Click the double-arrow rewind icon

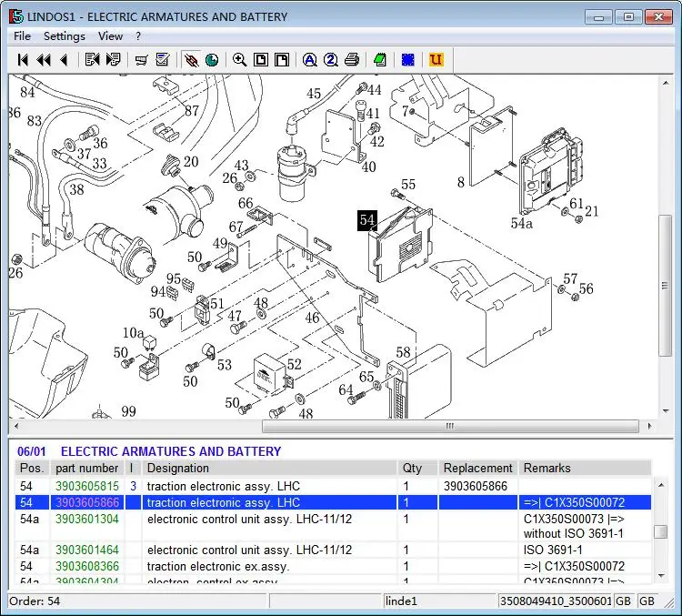(44, 60)
